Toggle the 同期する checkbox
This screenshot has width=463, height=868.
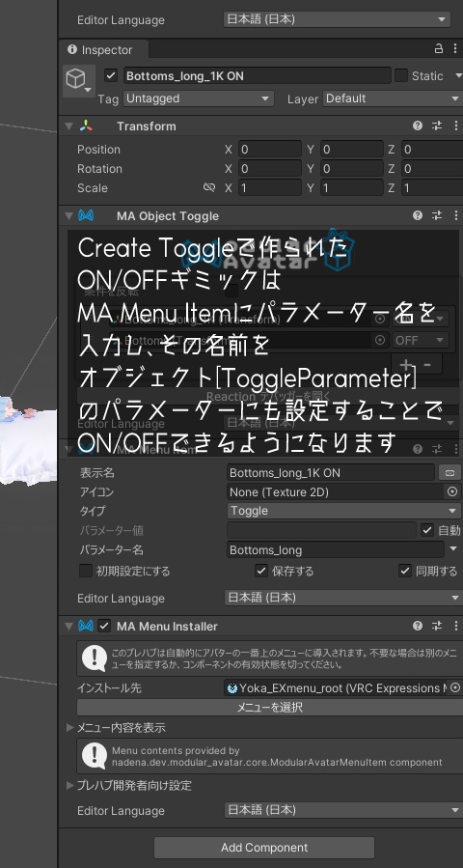[405, 571]
